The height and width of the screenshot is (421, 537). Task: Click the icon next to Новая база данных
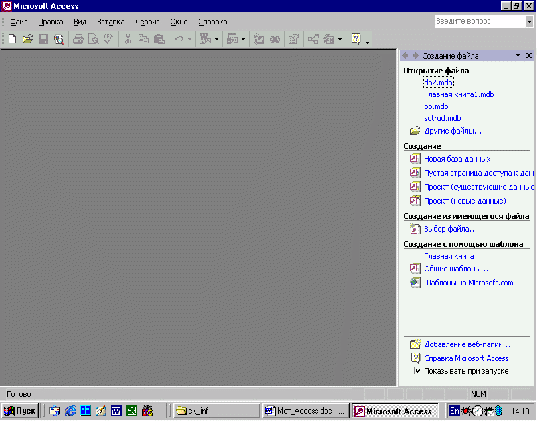pos(415,159)
